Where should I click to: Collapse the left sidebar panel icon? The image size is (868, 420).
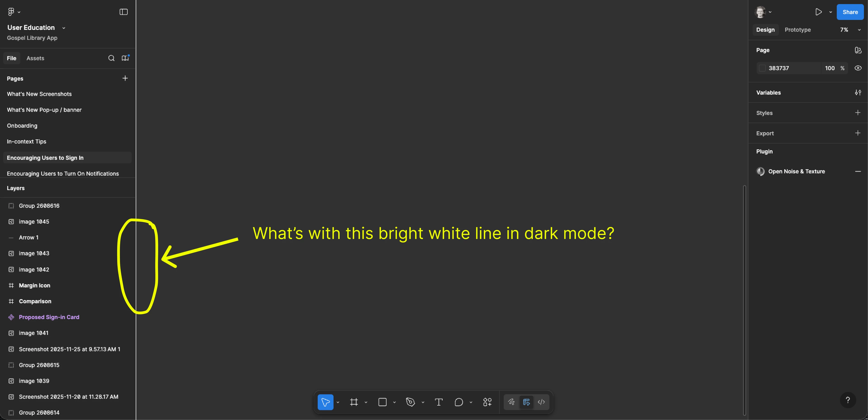pos(123,12)
